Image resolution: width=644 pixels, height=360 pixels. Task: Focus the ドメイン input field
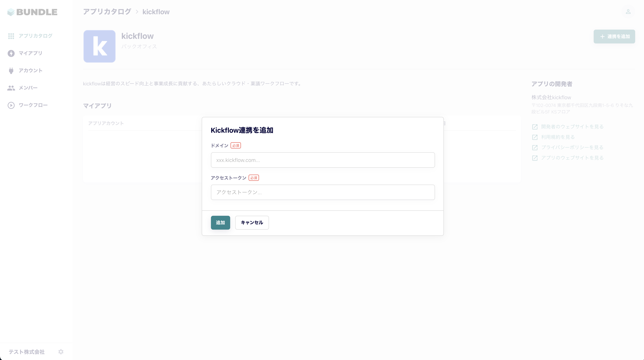coord(323,160)
